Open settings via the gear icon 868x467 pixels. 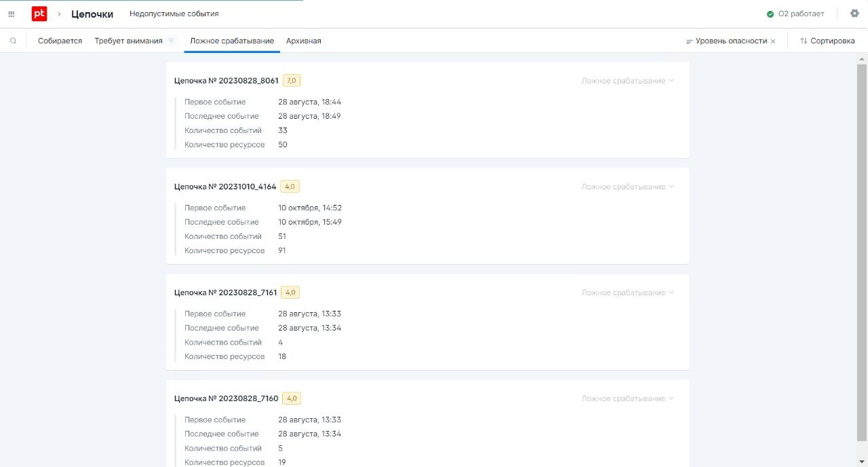tap(854, 14)
